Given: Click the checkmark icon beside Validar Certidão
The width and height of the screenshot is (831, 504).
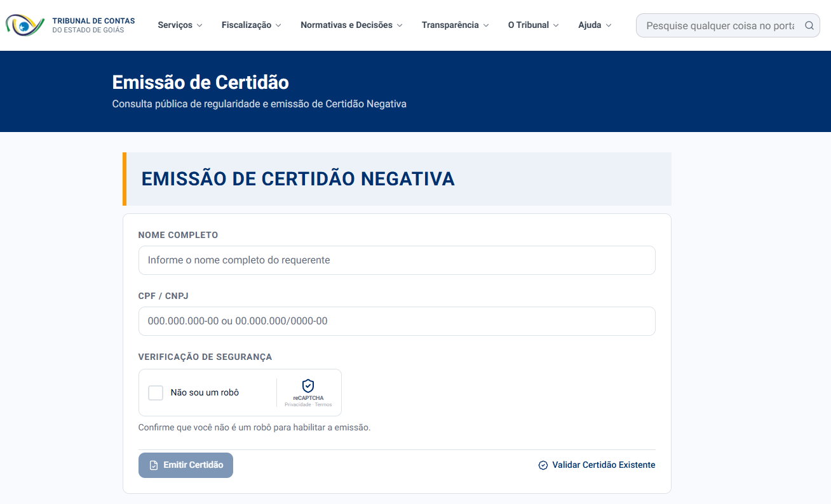Looking at the screenshot, I should tap(543, 465).
